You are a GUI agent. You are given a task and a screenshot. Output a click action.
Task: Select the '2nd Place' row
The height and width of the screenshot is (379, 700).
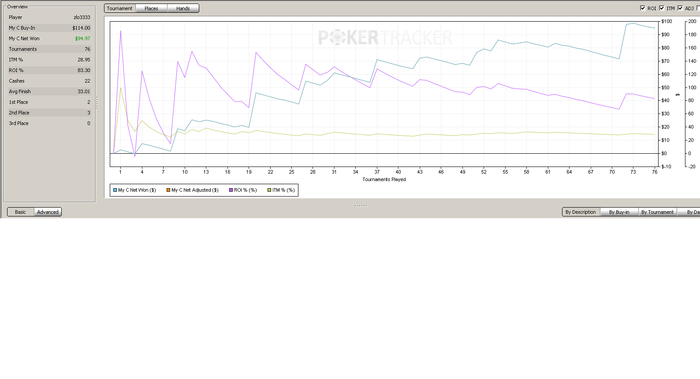click(50, 113)
